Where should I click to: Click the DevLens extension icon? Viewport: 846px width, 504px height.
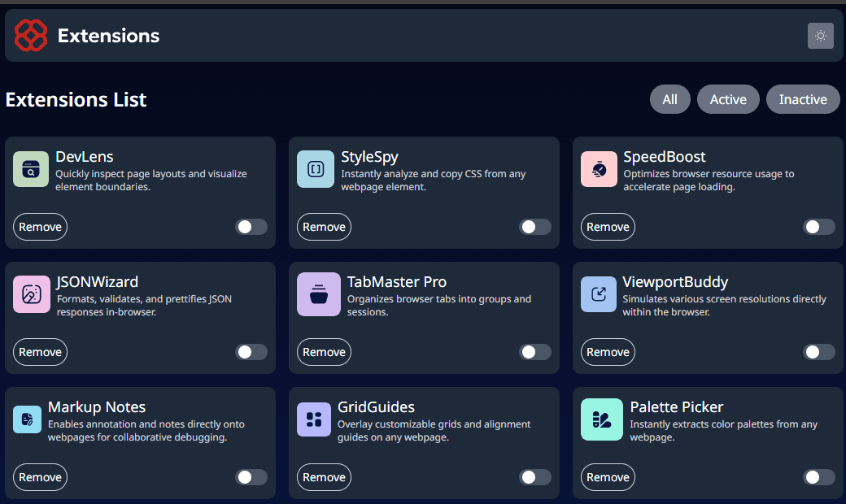point(31,169)
